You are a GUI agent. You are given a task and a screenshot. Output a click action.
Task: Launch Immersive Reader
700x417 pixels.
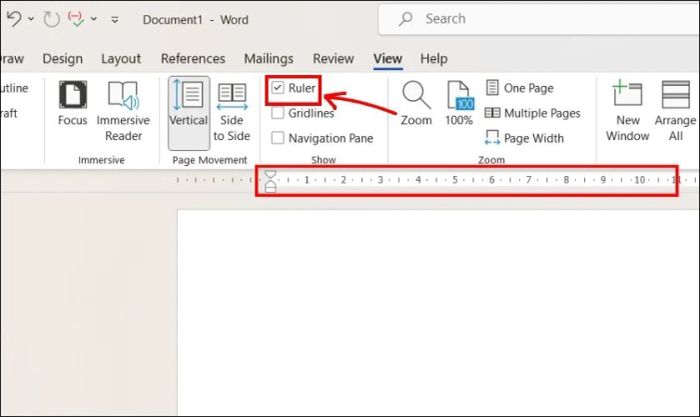123,112
